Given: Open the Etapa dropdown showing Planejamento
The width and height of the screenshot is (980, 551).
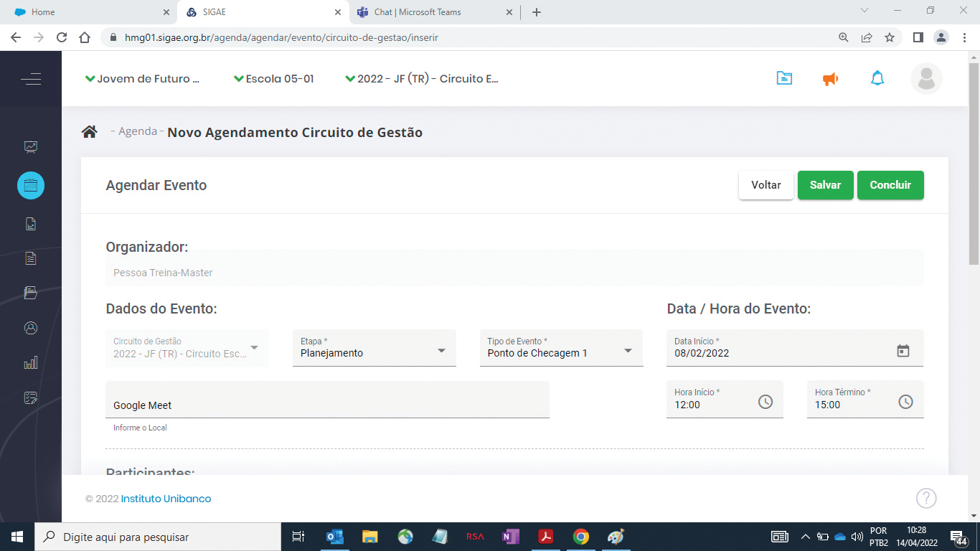Looking at the screenshot, I should point(374,348).
